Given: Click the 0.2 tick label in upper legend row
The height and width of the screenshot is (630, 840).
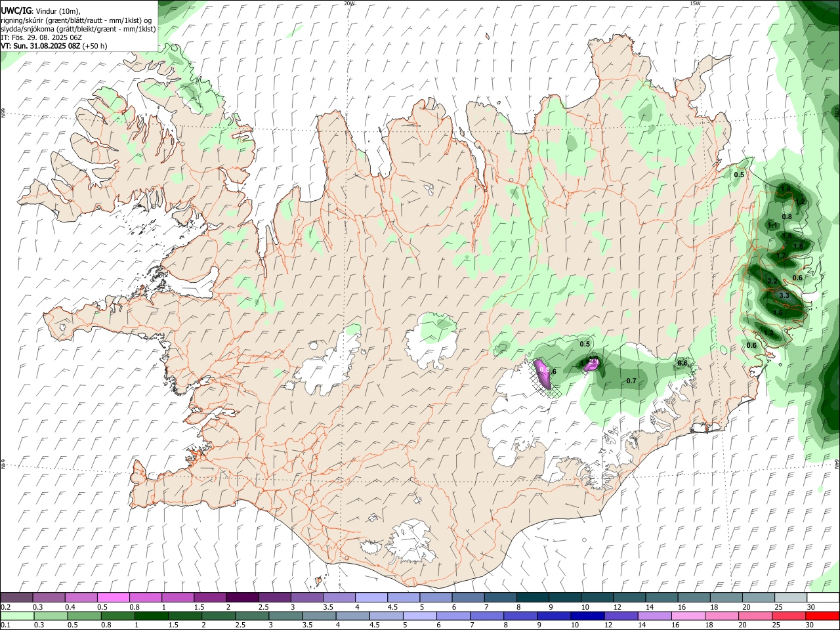Looking at the screenshot, I should tap(5, 607).
